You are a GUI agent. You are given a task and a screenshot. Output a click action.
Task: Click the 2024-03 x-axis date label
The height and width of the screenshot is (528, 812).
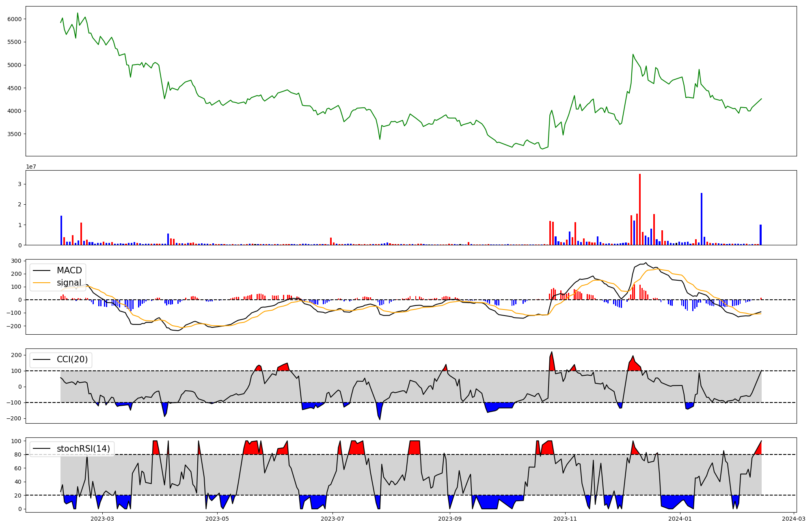(x=794, y=519)
